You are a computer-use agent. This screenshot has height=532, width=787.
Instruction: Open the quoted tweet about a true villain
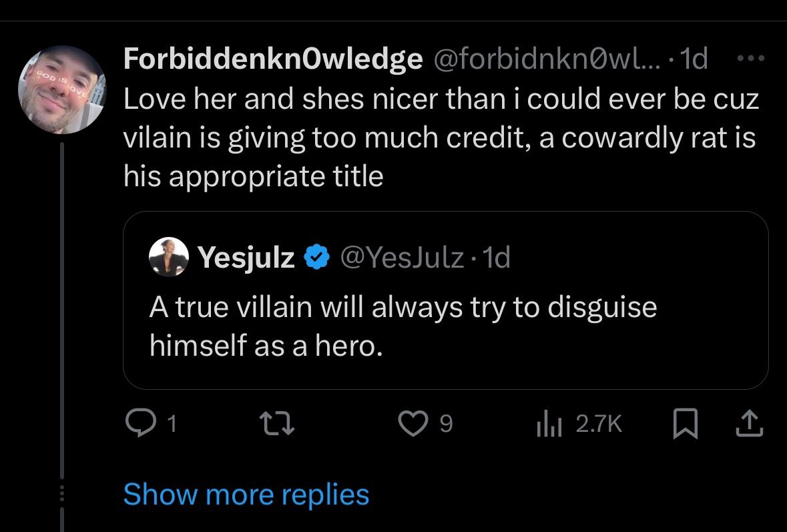point(403,326)
